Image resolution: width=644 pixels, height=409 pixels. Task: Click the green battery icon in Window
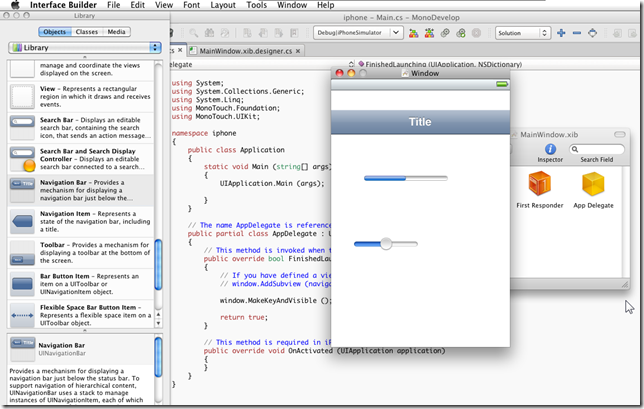[502, 84]
